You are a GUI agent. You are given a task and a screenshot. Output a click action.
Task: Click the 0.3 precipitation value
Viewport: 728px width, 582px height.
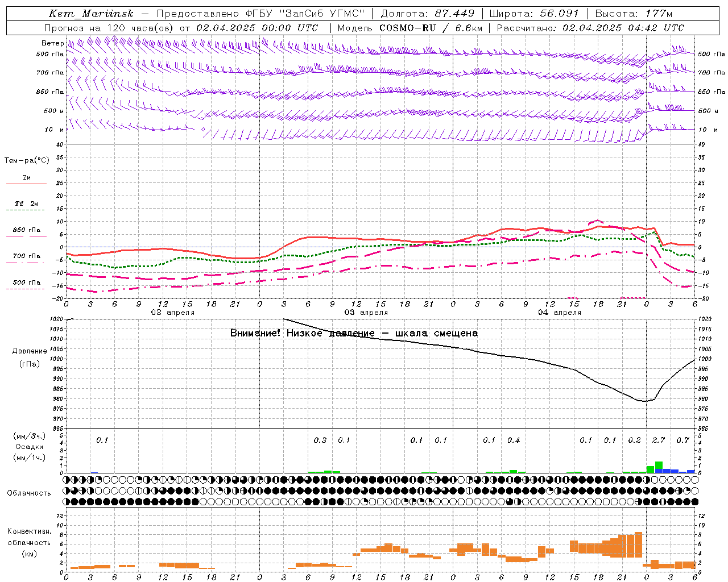(x=320, y=440)
